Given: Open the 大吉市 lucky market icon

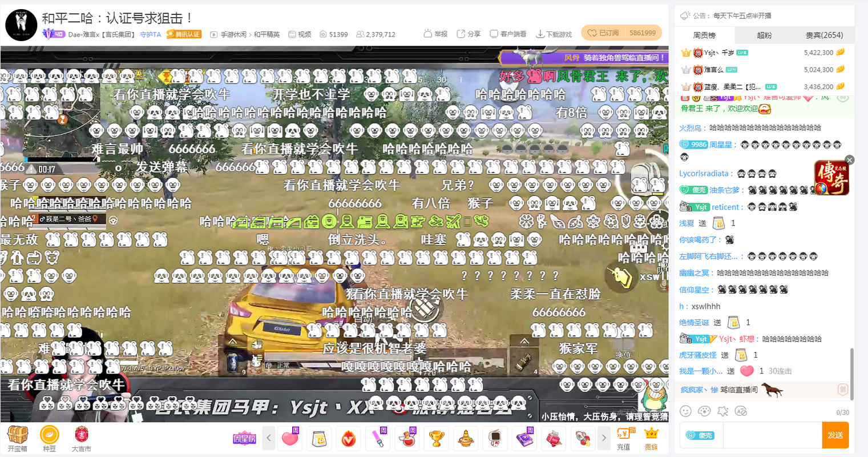Looking at the screenshot, I should (x=82, y=438).
